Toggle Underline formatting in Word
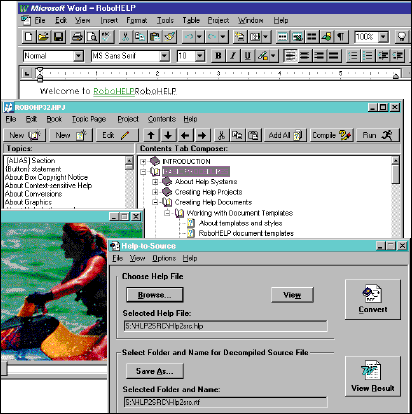The image size is (412, 414). 248,56
